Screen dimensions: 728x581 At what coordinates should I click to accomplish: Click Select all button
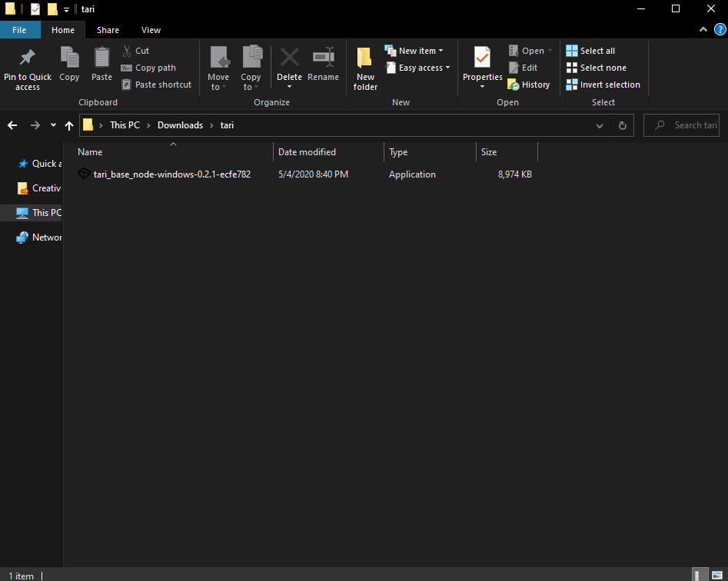coord(590,51)
